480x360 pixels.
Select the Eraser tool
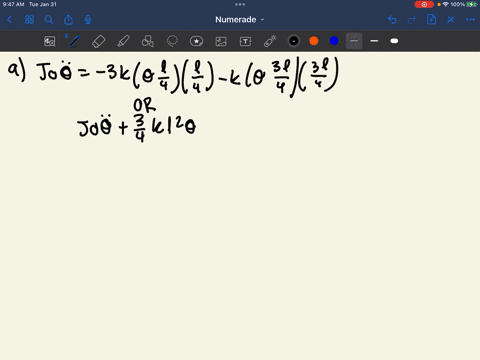(99, 41)
